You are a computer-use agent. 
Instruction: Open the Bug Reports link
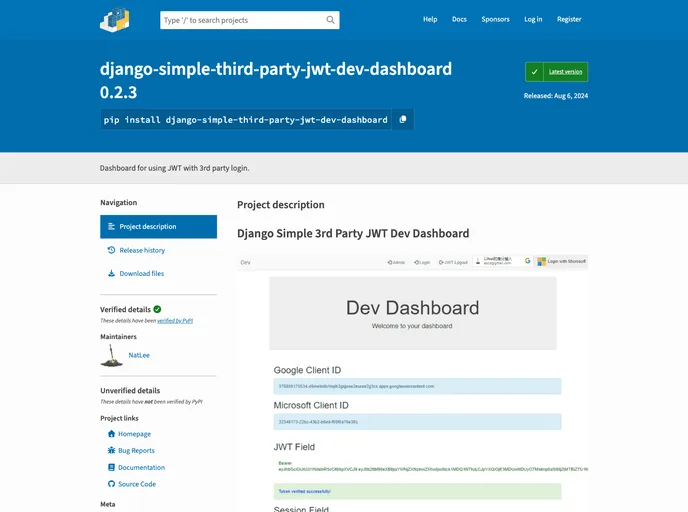click(x=136, y=451)
